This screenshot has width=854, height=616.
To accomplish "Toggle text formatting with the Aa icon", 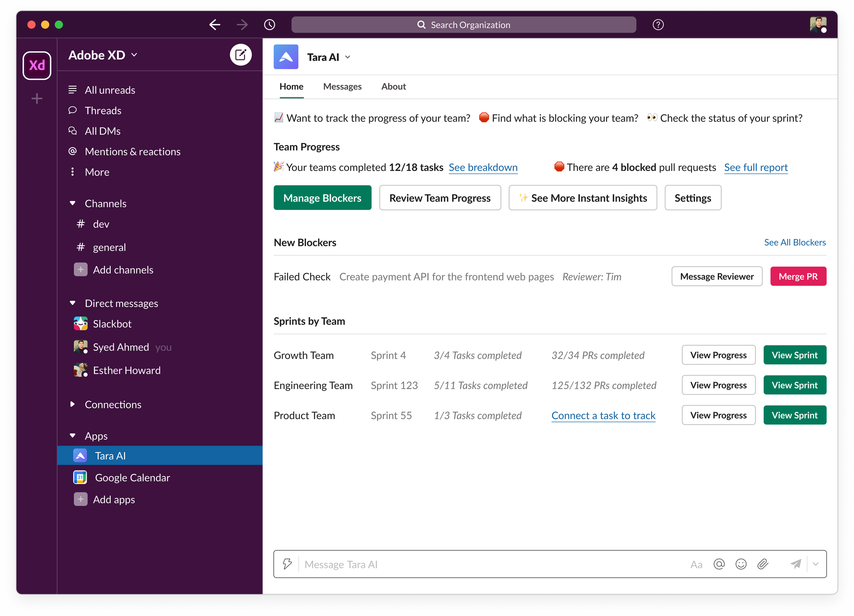I will (x=696, y=564).
